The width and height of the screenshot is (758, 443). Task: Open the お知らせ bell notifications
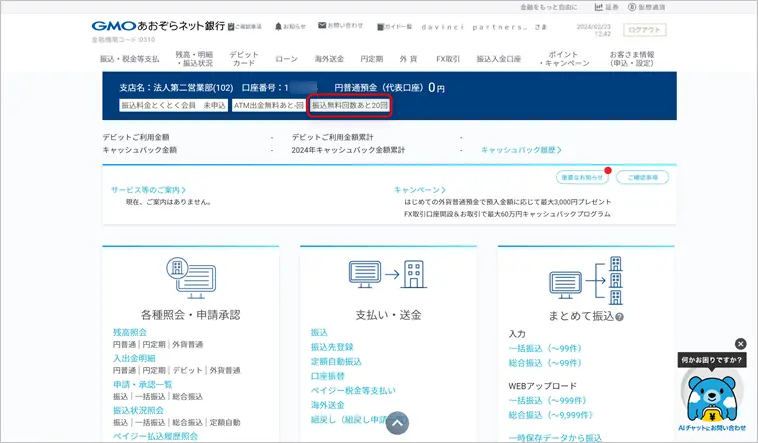[x=290, y=26]
